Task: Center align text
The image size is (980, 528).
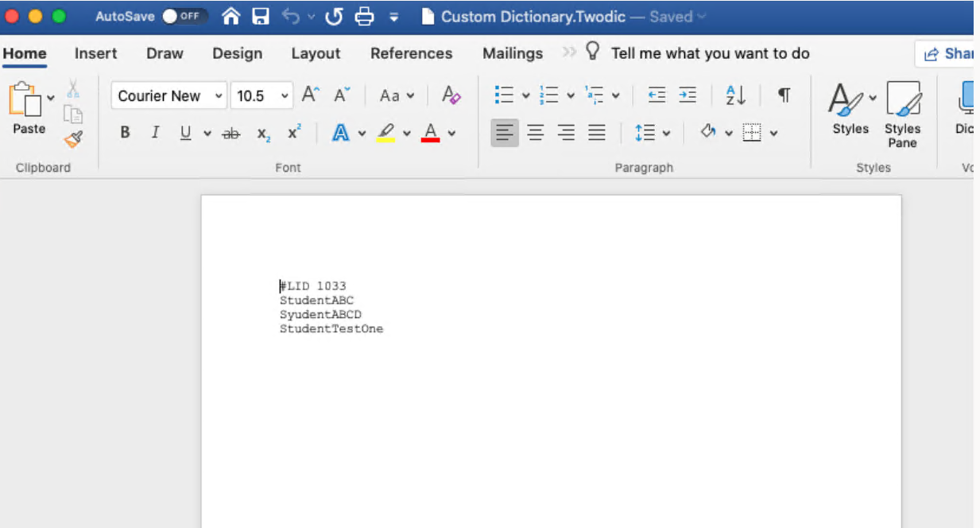Action: (536, 133)
